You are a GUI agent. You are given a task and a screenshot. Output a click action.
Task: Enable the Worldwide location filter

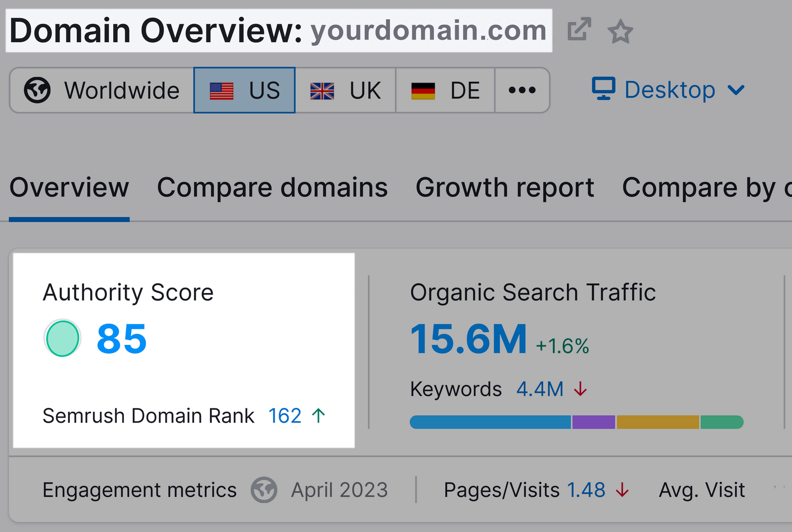(x=98, y=90)
